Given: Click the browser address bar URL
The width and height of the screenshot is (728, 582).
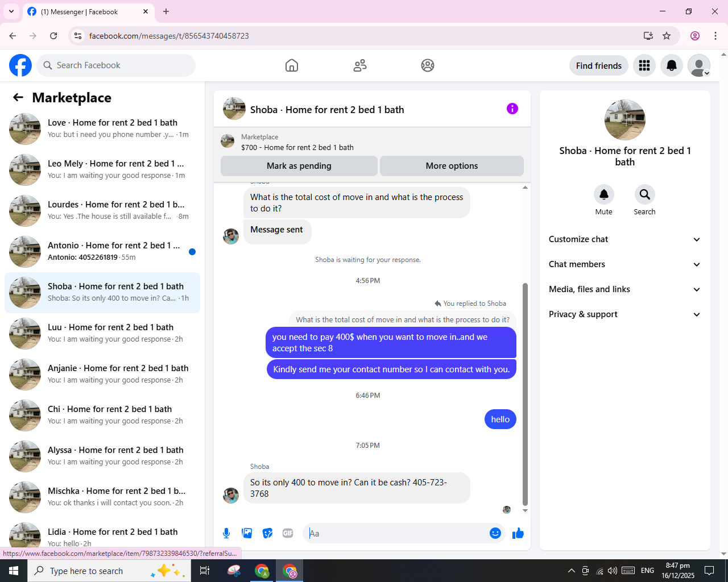Looking at the screenshot, I should (x=169, y=36).
